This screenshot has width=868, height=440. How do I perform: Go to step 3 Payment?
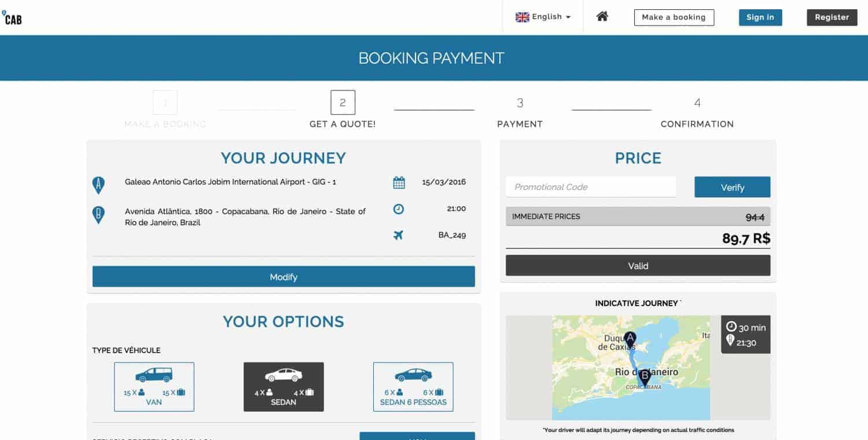click(520, 112)
